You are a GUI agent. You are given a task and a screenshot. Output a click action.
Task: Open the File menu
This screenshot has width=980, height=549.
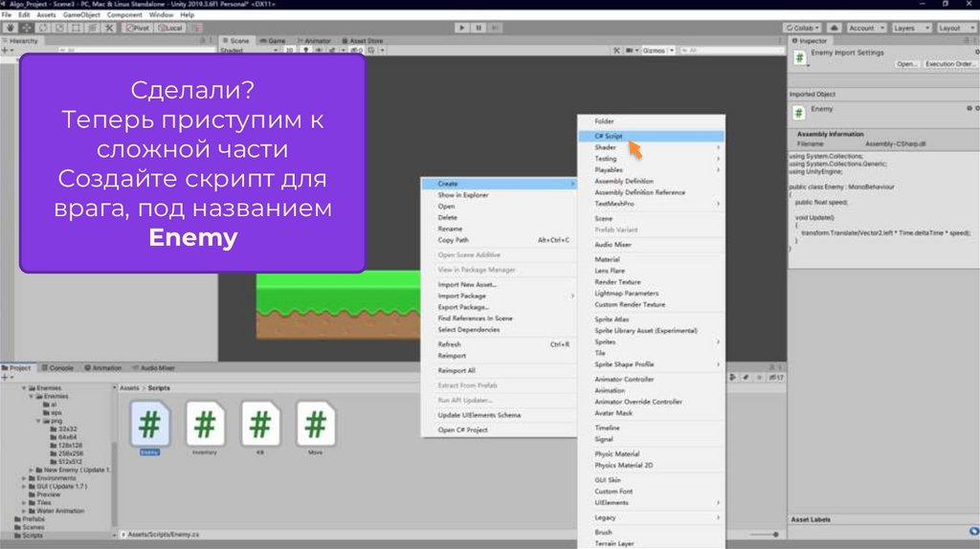tap(7, 14)
